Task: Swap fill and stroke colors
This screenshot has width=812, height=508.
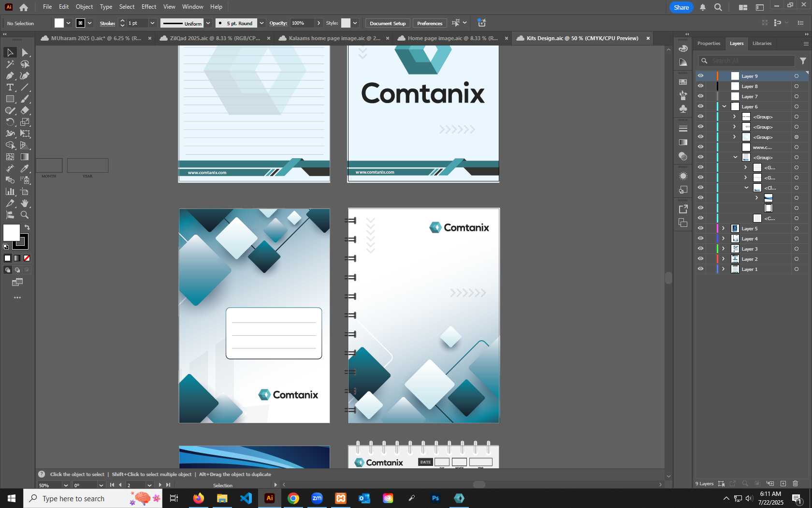Action: pos(27,227)
